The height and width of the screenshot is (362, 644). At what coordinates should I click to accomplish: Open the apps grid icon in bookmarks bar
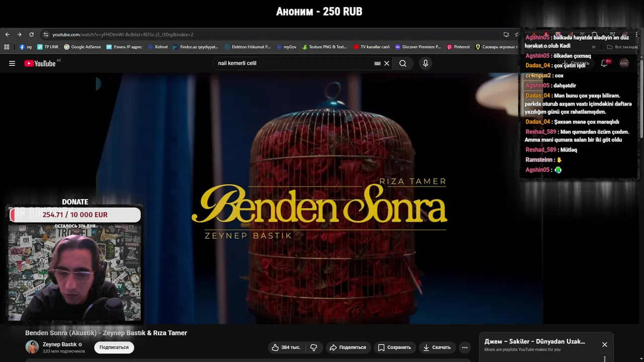(x=7, y=47)
